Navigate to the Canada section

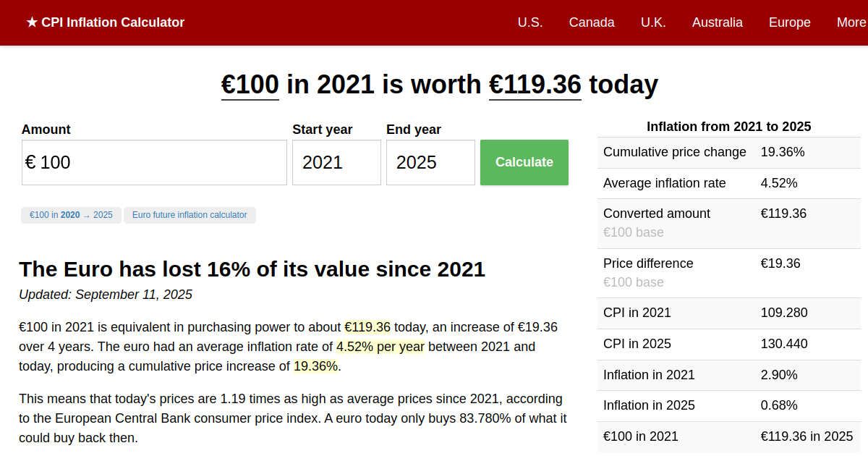[x=592, y=22]
